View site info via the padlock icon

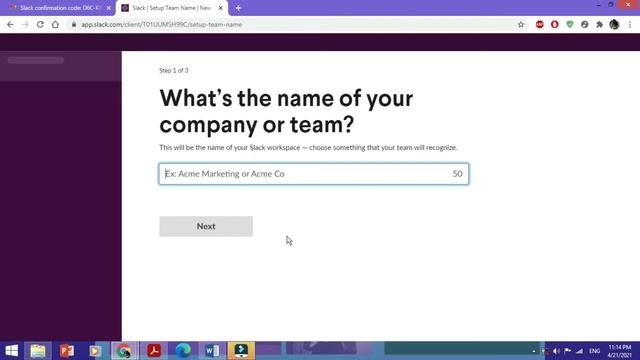click(74, 24)
